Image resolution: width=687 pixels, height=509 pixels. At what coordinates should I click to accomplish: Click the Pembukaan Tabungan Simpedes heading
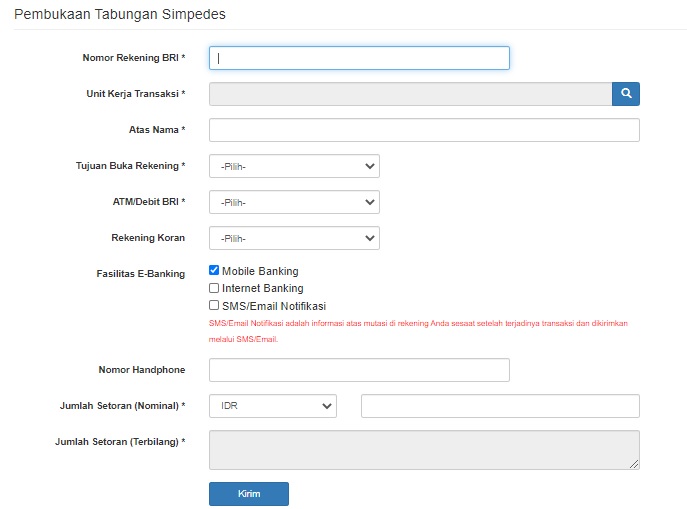[x=120, y=14]
